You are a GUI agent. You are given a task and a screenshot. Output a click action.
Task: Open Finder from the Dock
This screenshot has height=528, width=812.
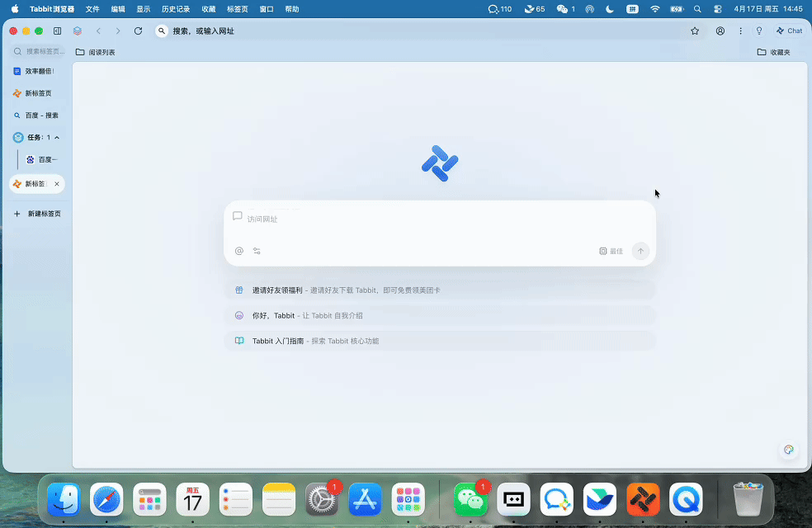tap(64, 499)
